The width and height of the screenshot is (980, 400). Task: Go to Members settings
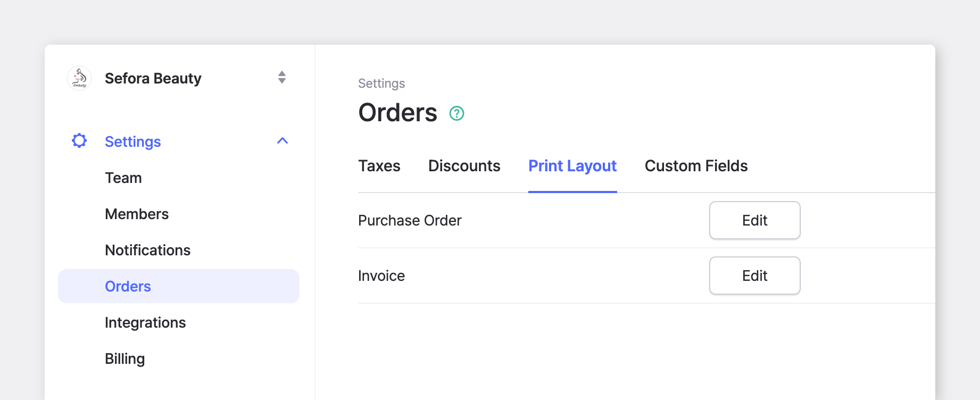pos(137,214)
